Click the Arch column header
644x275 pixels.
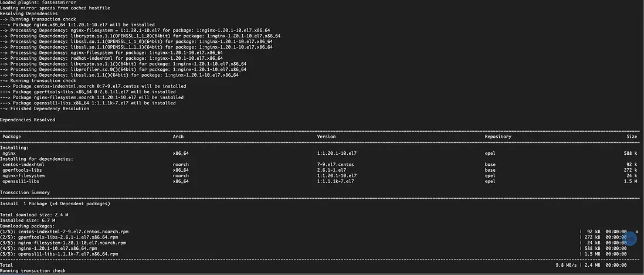178,137
